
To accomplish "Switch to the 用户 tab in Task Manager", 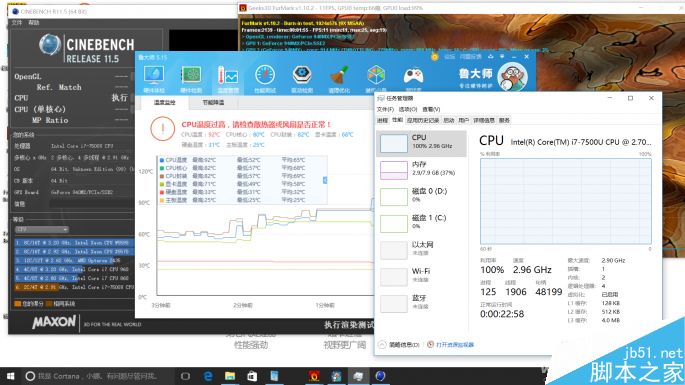I will point(464,120).
